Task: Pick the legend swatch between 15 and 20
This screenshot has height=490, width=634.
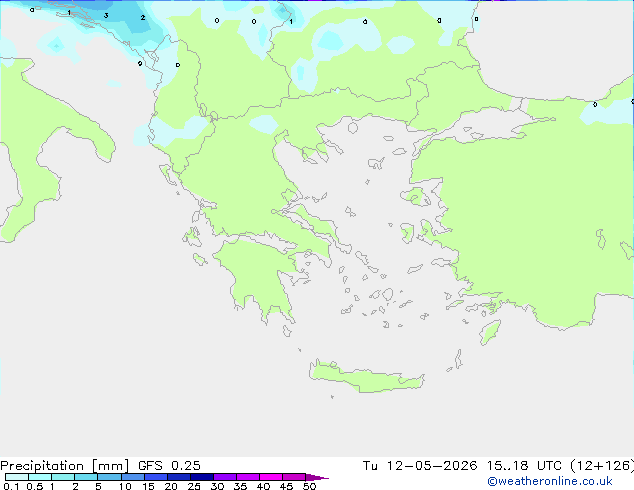Action: [155, 477]
